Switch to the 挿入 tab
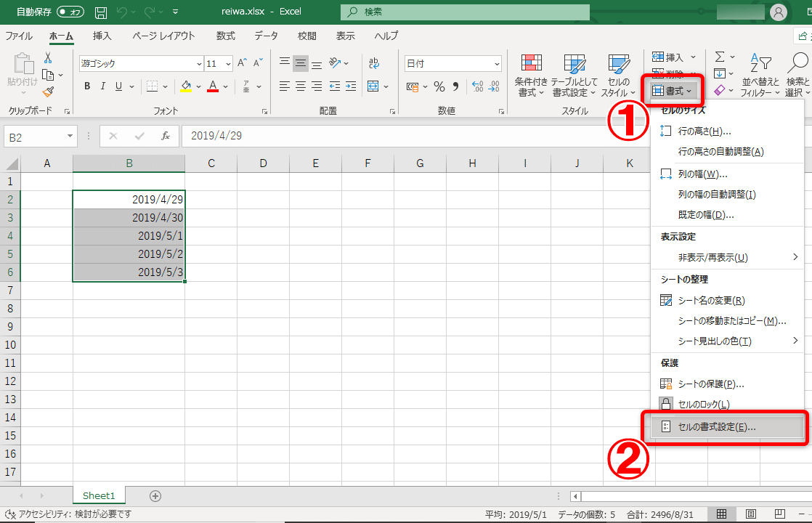Screen dimensions: 812x523 click(x=102, y=36)
